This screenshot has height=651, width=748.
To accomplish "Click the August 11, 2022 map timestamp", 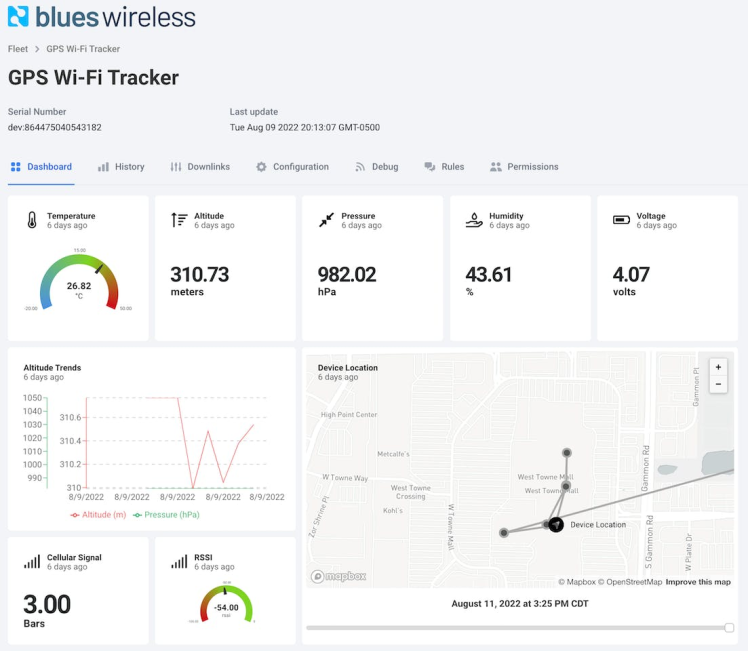I will pyautogui.click(x=519, y=604).
